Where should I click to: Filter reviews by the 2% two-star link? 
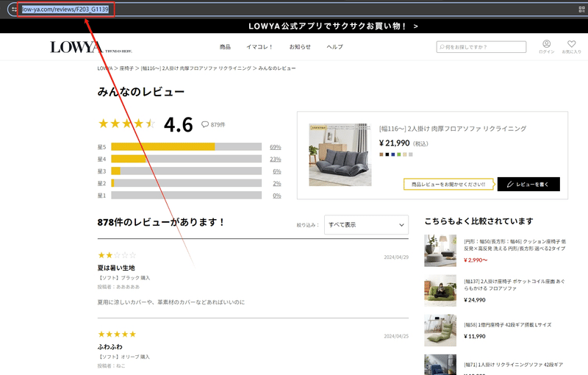(277, 183)
